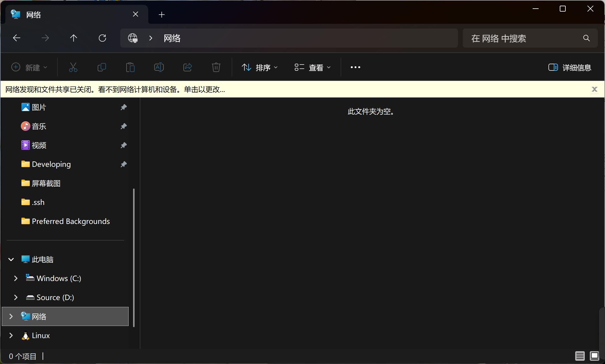Click the 在 网络 中搜索 search field
The width and height of the screenshot is (605, 364).
[530, 38]
